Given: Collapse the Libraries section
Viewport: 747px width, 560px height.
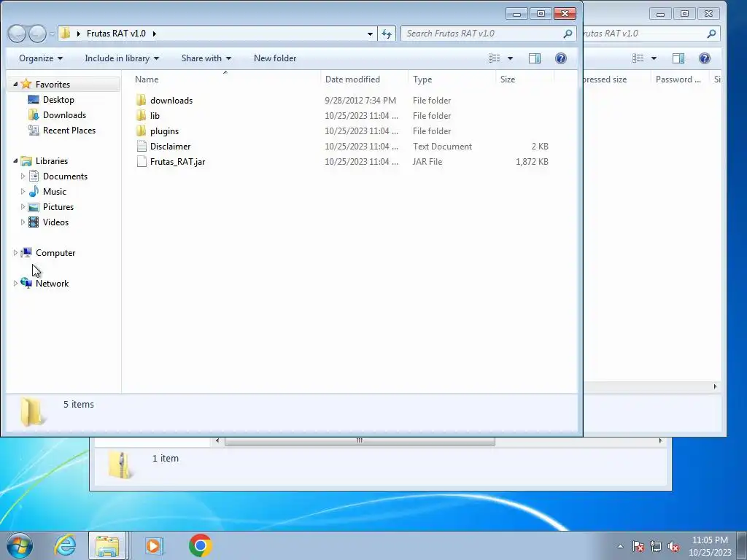Looking at the screenshot, I should (15, 161).
